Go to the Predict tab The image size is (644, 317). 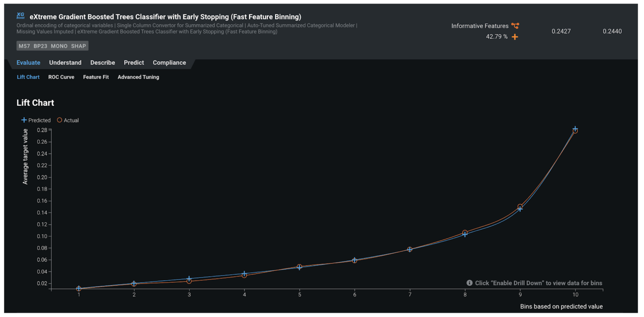tap(134, 63)
